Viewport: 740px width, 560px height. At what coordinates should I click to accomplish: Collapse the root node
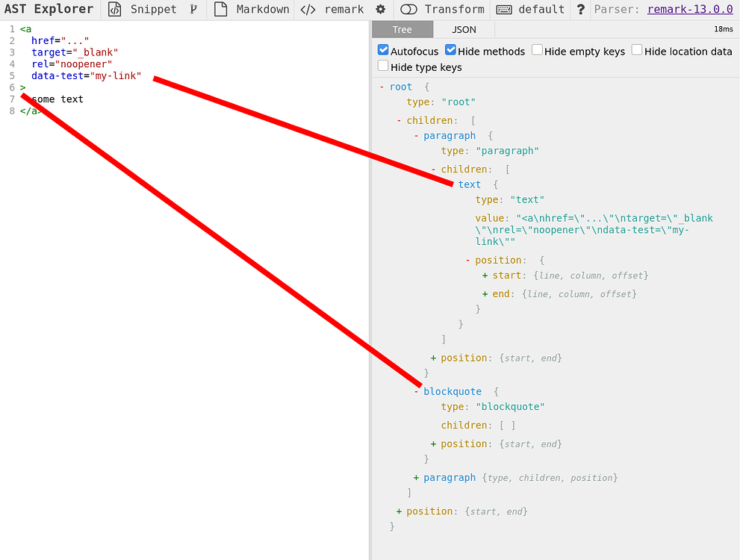pyautogui.click(x=382, y=87)
